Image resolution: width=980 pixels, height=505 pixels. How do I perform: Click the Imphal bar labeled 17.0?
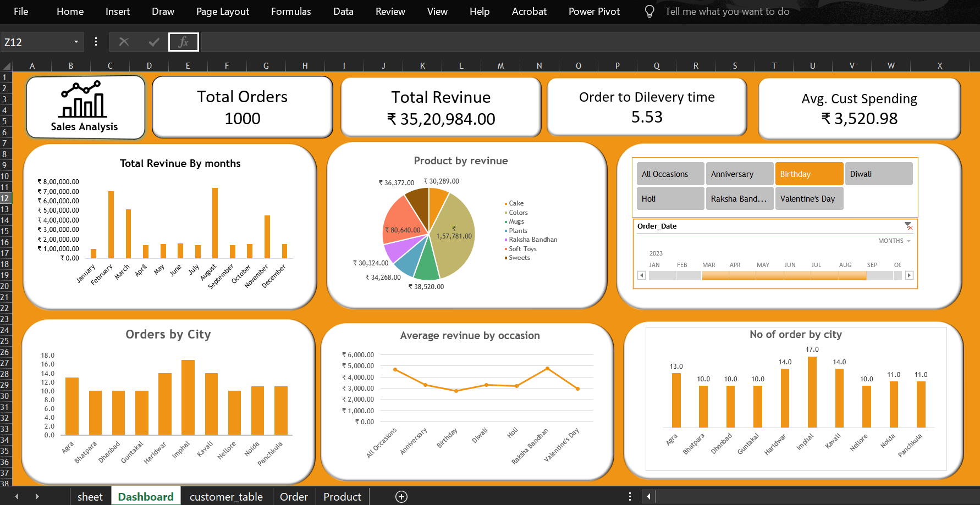812,392
